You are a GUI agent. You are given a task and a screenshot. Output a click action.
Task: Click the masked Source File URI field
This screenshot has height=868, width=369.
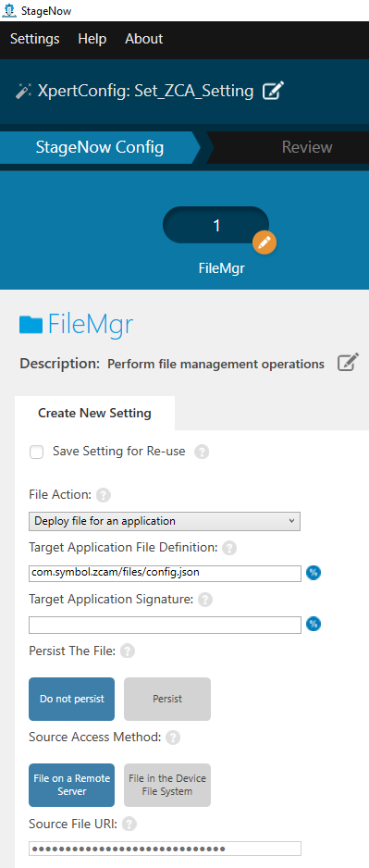(165, 849)
